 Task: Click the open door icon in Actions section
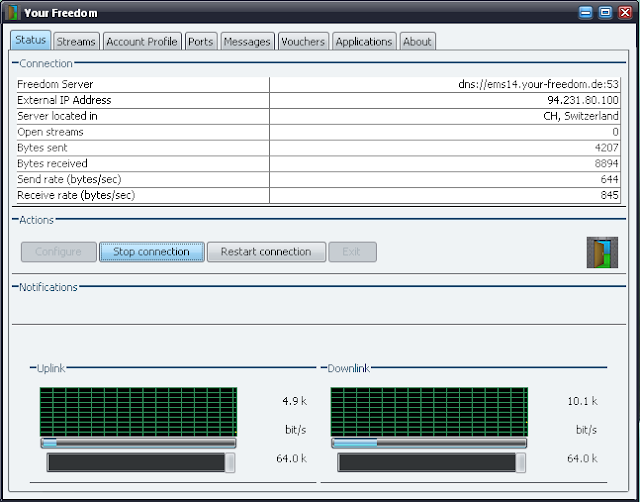602,252
